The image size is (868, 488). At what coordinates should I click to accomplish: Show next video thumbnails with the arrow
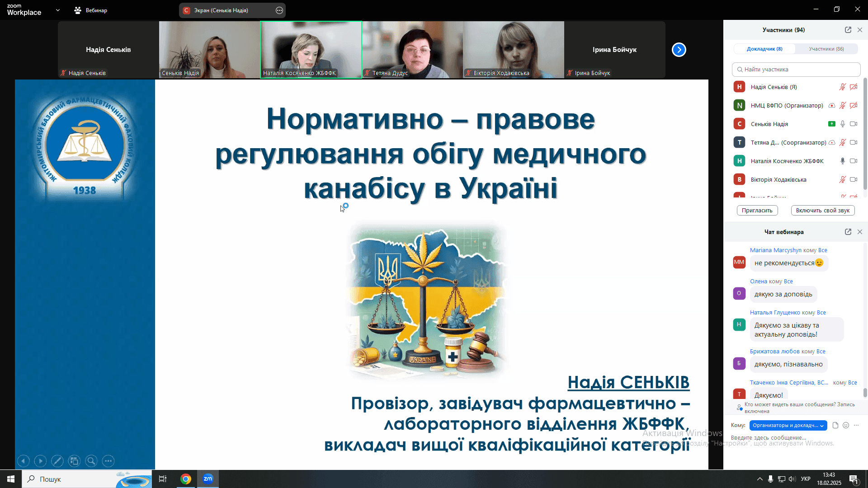pyautogui.click(x=679, y=50)
